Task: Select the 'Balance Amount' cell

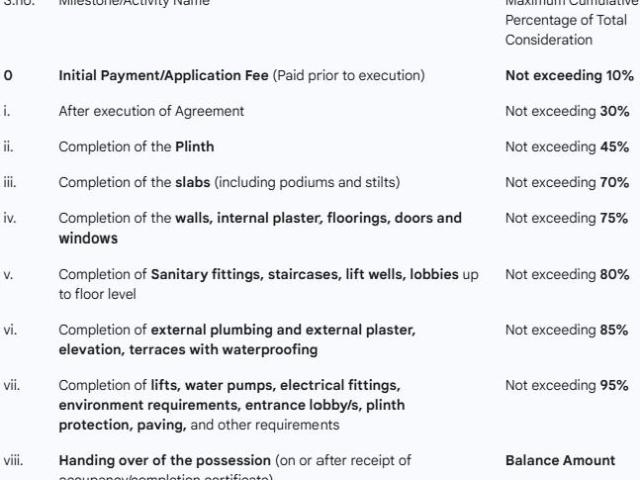Action: point(560,460)
